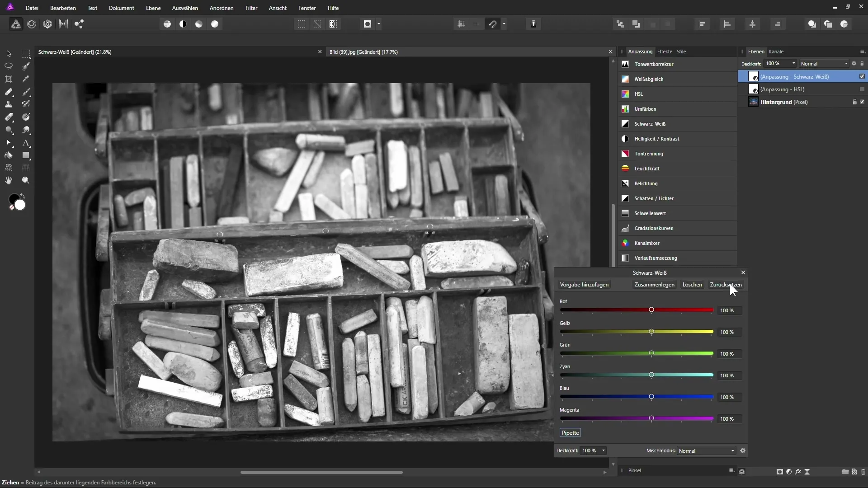The height and width of the screenshot is (488, 868).
Task: Click the Zusammenlegen button
Action: click(x=654, y=285)
